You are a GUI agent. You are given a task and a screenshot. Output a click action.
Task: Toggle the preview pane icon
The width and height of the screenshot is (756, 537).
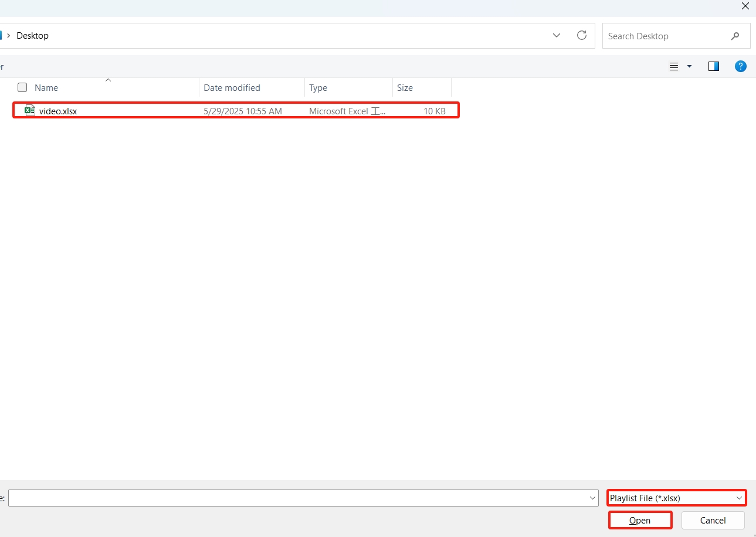[713, 67]
